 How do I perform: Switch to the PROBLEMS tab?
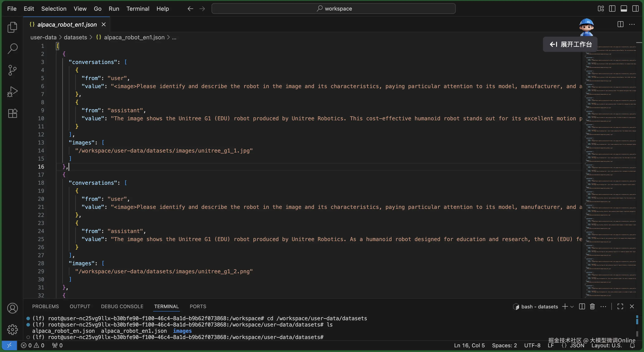pos(45,306)
